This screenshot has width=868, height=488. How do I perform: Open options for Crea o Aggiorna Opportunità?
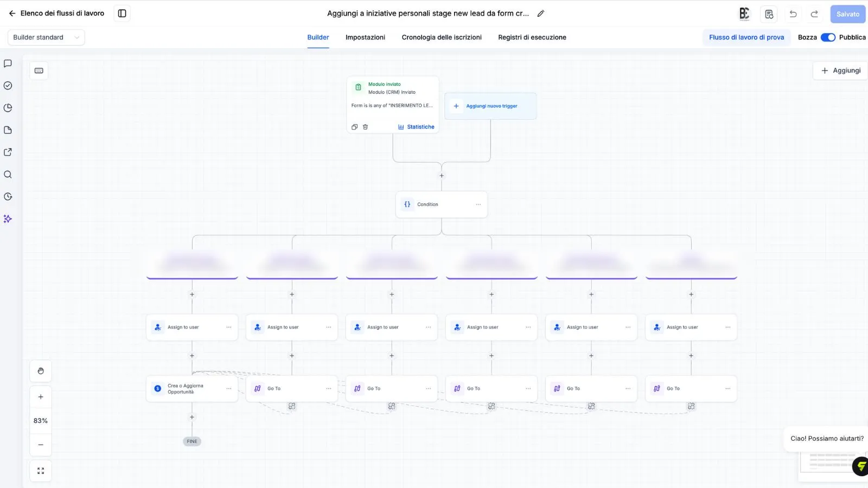click(229, 389)
